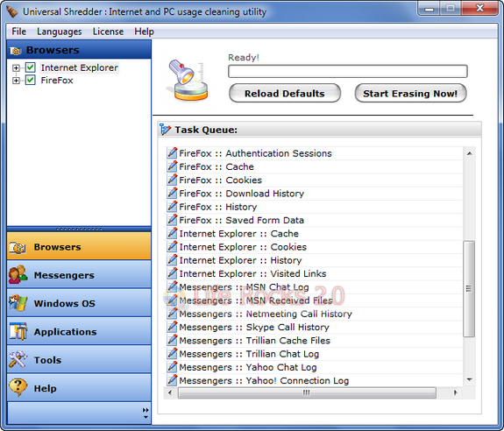Image resolution: width=504 pixels, height=431 pixels.
Task: Click icon beside Internet Explorer :: Visited Links
Action: 172,273
